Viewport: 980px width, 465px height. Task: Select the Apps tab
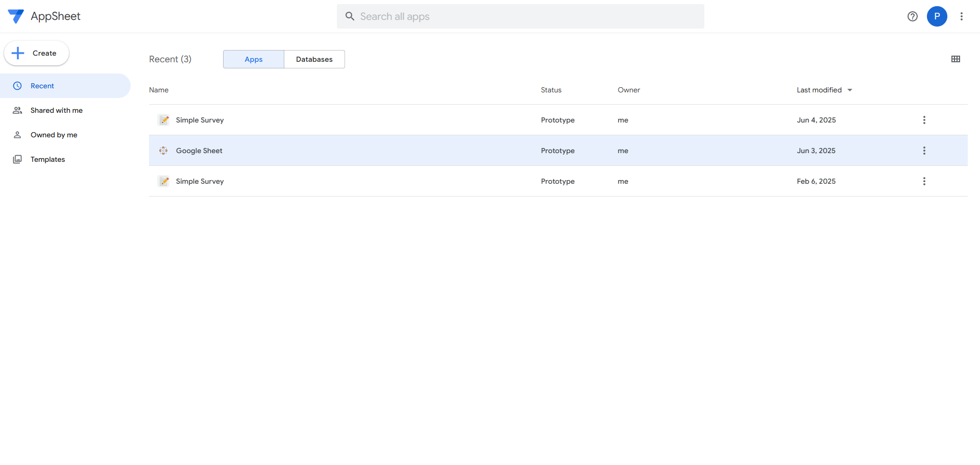(253, 59)
